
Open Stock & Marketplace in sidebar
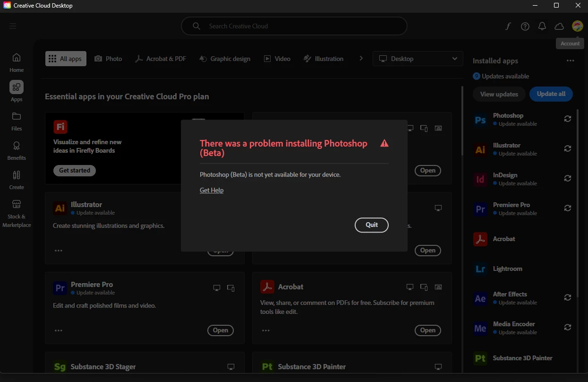pos(17,213)
